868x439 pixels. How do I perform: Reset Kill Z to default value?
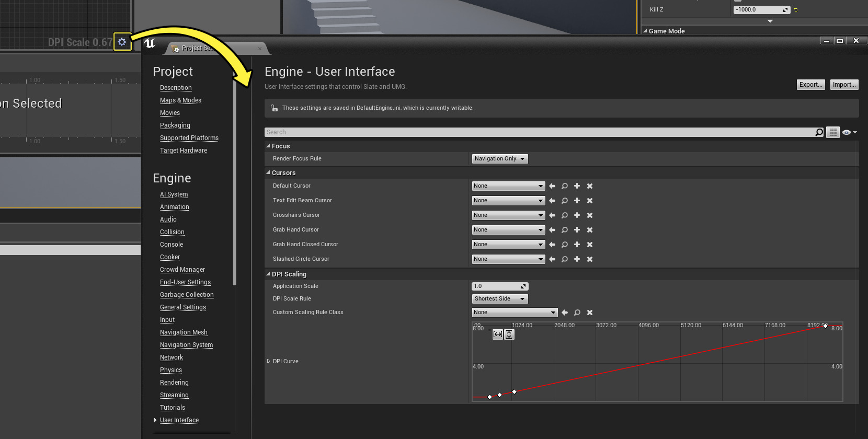796,10
